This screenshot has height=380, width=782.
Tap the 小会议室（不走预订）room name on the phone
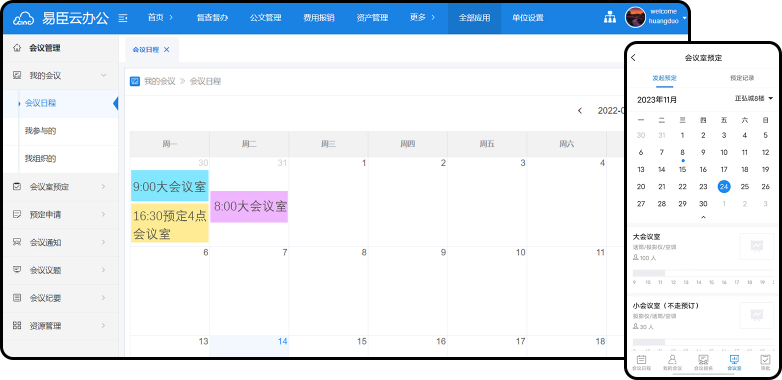pyautogui.click(x=666, y=306)
